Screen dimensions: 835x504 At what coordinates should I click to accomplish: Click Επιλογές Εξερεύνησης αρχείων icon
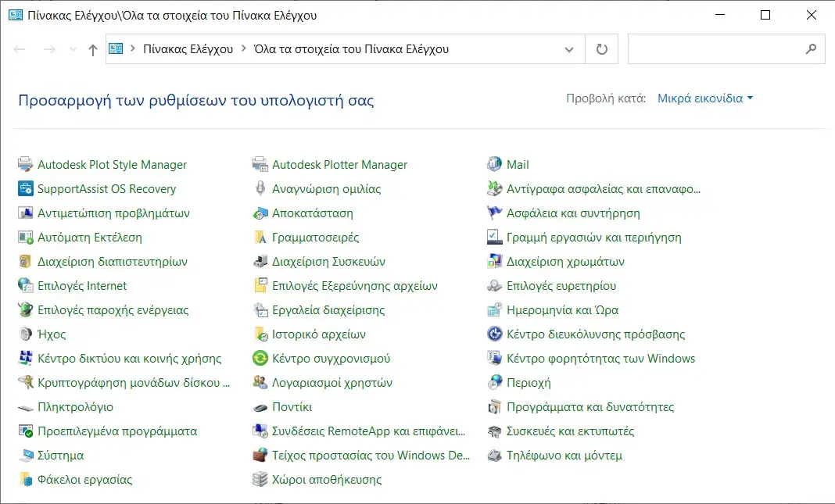coord(260,285)
